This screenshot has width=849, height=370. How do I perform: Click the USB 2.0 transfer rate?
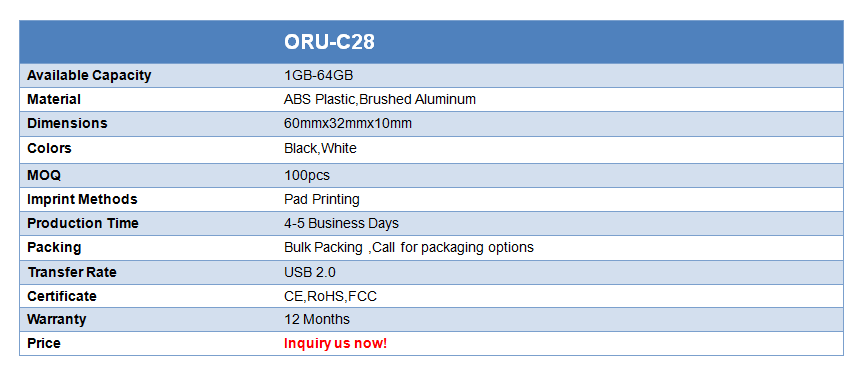click(x=310, y=272)
